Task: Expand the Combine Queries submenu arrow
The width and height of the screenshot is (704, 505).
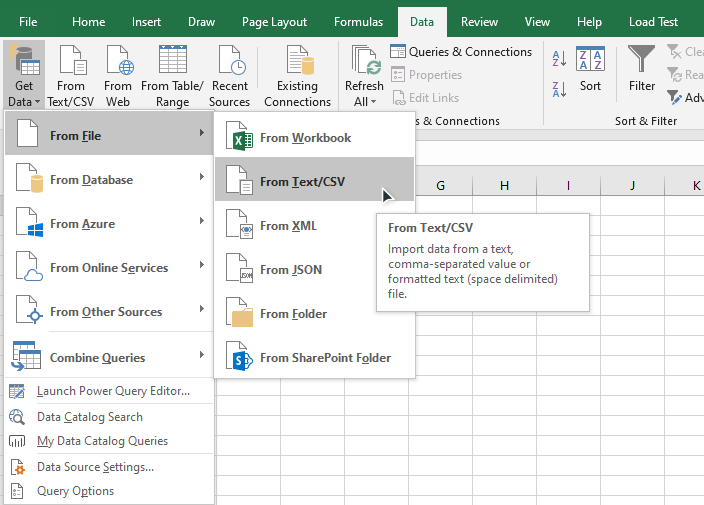Action: pos(202,355)
